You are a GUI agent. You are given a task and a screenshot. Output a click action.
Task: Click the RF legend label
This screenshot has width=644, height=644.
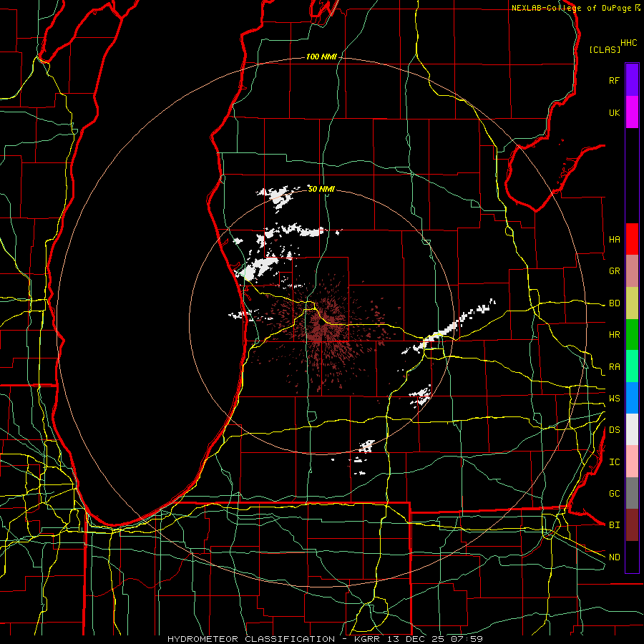click(614, 80)
